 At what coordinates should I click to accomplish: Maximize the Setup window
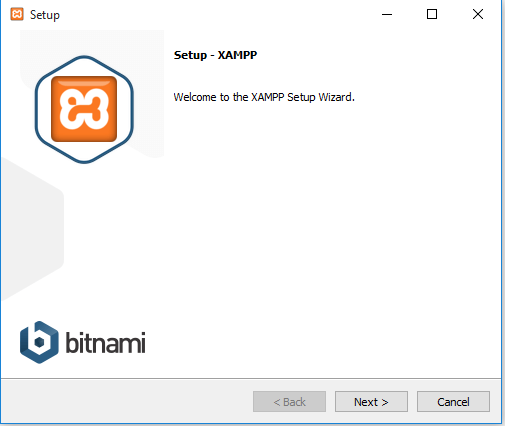pyautogui.click(x=432, y=14)
